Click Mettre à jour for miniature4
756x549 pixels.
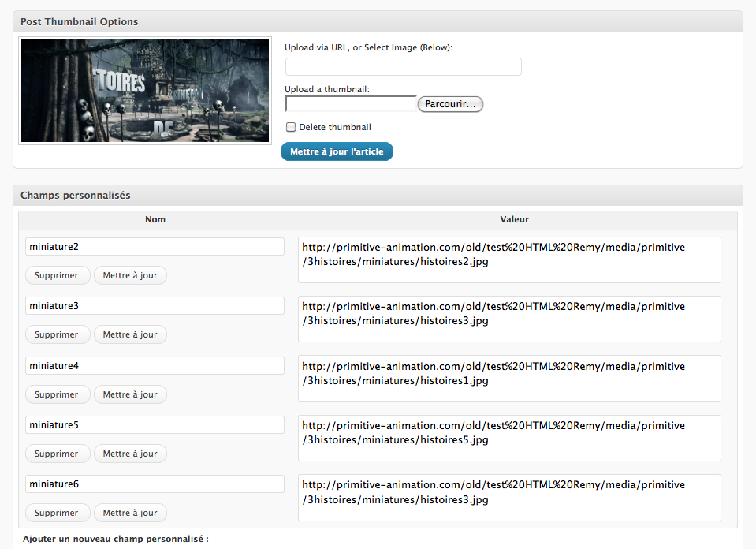(x=130, y=394)
